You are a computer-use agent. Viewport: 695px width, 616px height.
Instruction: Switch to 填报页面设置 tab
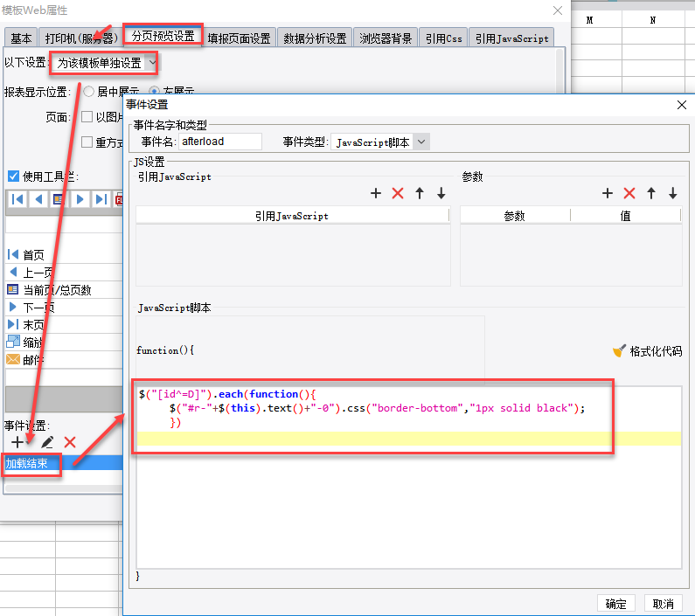pos(239,38)
